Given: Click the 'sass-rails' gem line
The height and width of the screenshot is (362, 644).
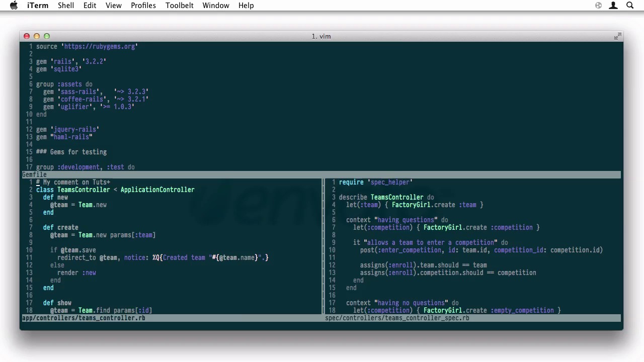Looking at the screenshot, I should coord(96,92).
